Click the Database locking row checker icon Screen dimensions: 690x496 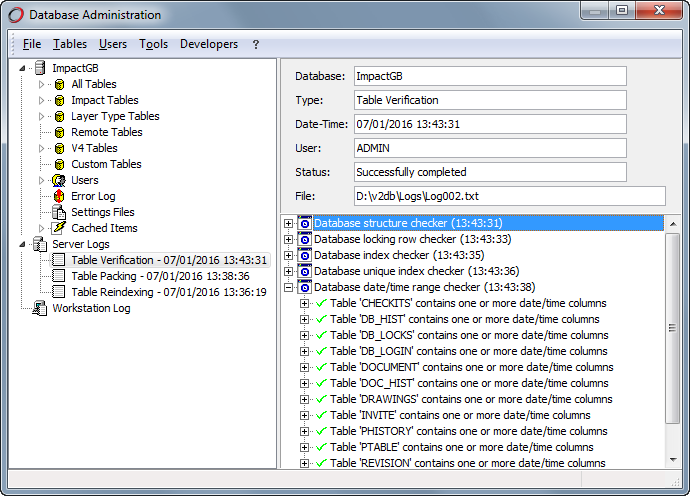pyautogui.click(x=305, y=239)
